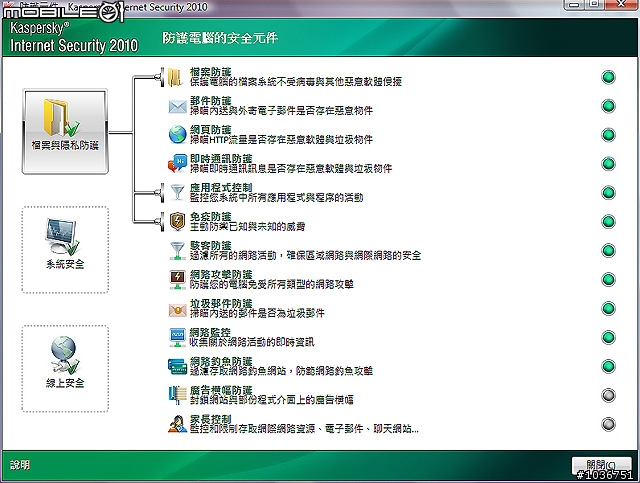The width and height of the screenshot is (640, 483).
Task: Enable the gray 家長控制 status light
Action: point(608,424)
